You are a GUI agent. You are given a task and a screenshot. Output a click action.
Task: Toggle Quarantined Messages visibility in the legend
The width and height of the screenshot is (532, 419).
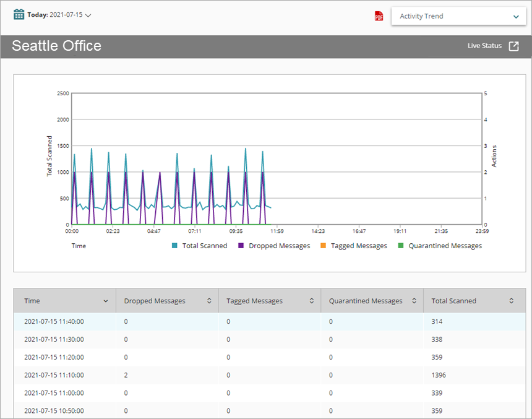coord(442,246)
